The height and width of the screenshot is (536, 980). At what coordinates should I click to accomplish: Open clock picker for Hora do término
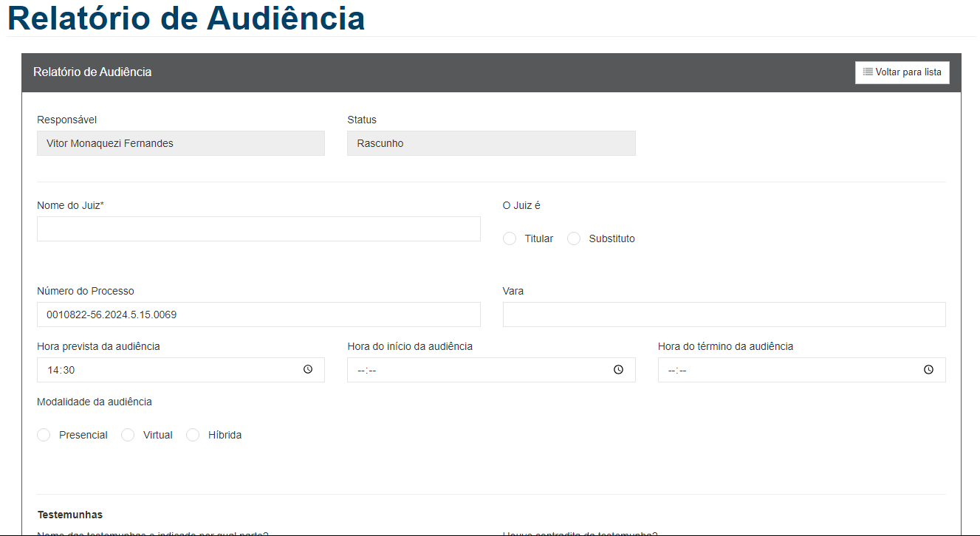[928, 370]
